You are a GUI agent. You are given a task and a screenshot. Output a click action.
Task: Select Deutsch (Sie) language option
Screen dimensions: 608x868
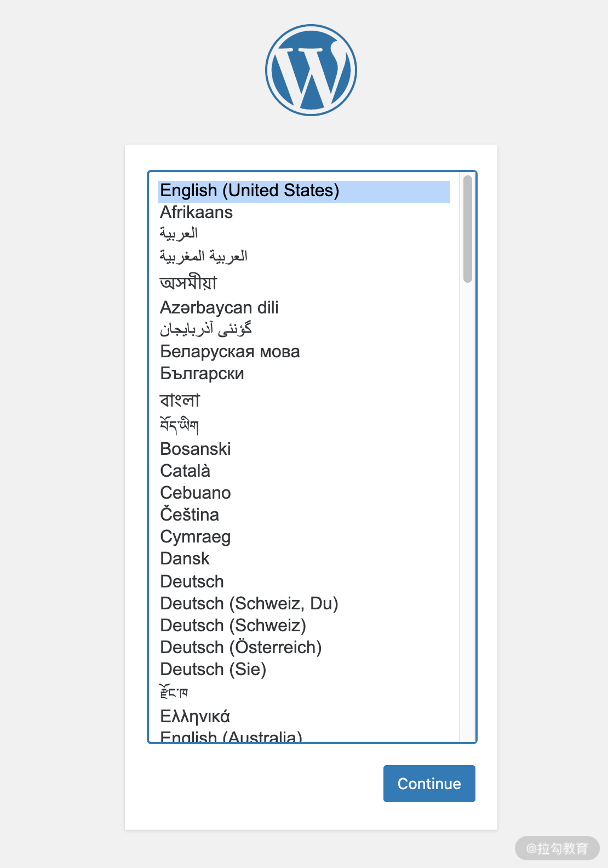point(213,669)
